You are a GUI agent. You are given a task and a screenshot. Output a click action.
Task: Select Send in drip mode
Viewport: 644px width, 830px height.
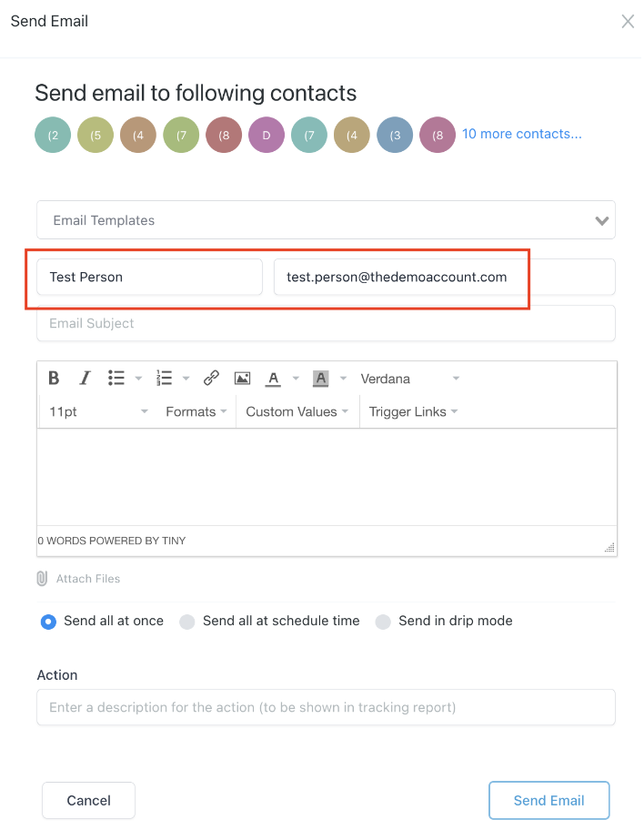383,622
